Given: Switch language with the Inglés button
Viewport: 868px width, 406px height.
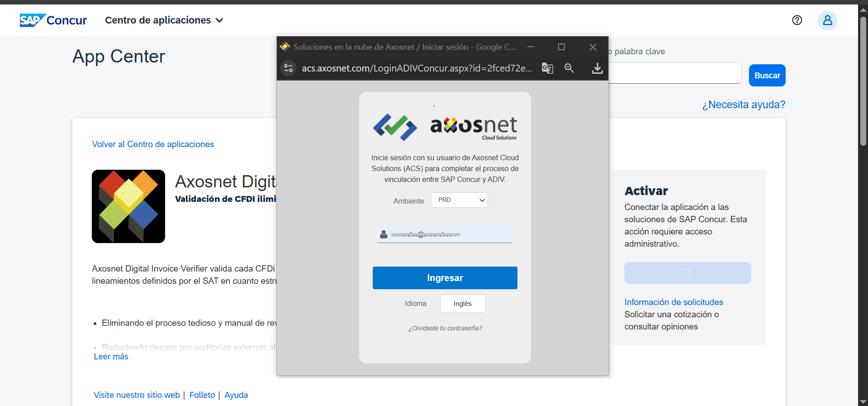Looking at the screenshot, I should (462, 304).
